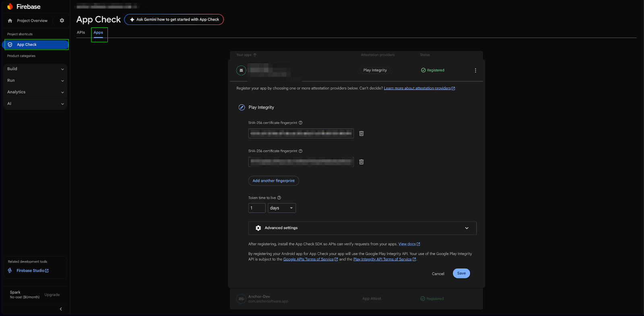Delete the first SHA-256 fingerprint

tap(361, 134)
